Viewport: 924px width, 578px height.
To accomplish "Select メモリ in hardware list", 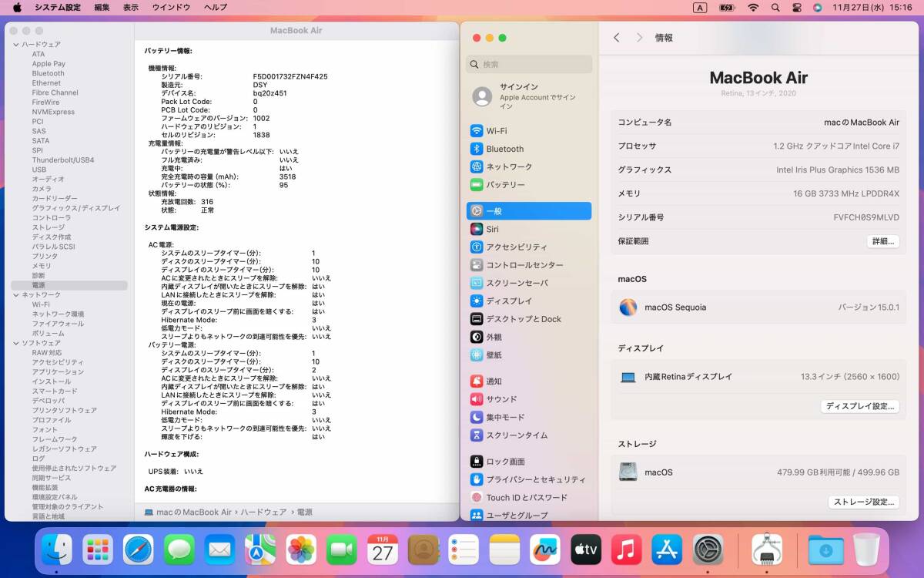I will point(42,266).
